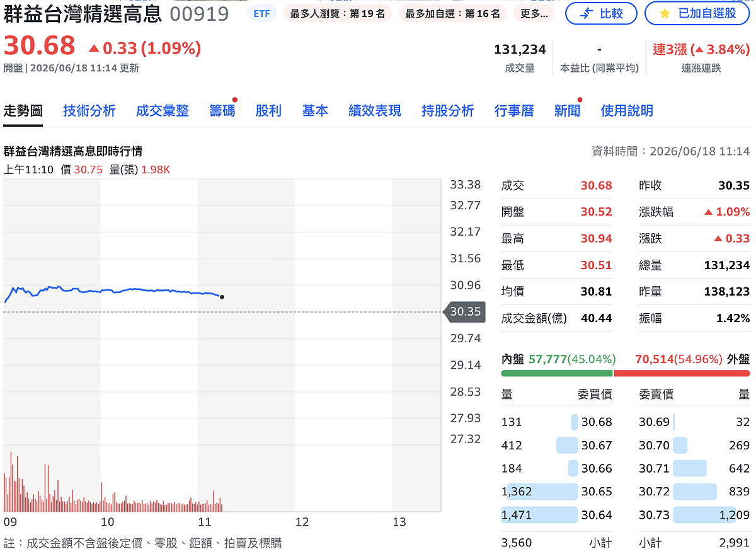
Task: Click the 資料時間 timestamp text
Action: [670, 151]
